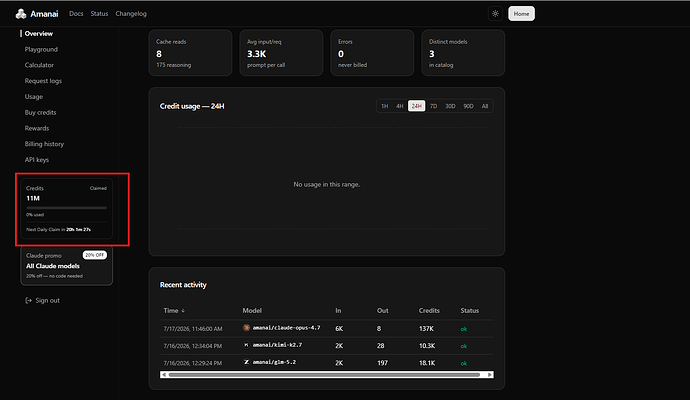The height and width of the screenshot is (400, 690).
Task: Click the Claimed credits badge
Action: [x=98, y=188]
